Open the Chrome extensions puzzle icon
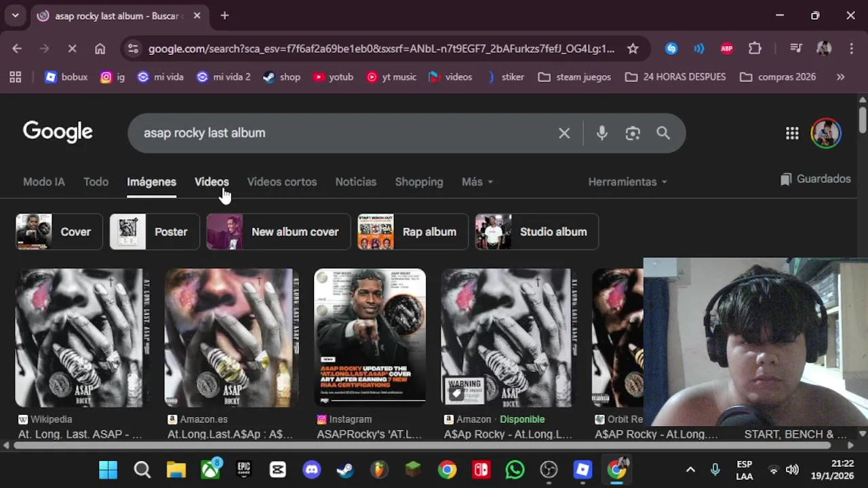 point(755,49)
